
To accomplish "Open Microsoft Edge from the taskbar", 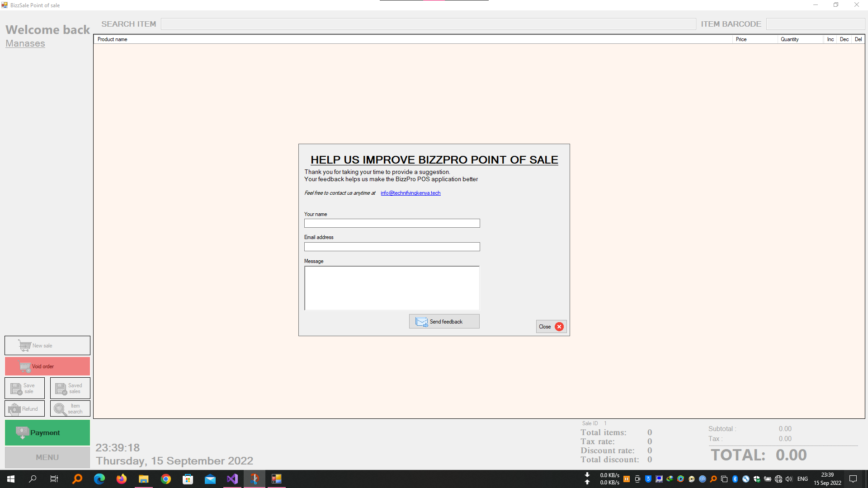I will 99,479.
